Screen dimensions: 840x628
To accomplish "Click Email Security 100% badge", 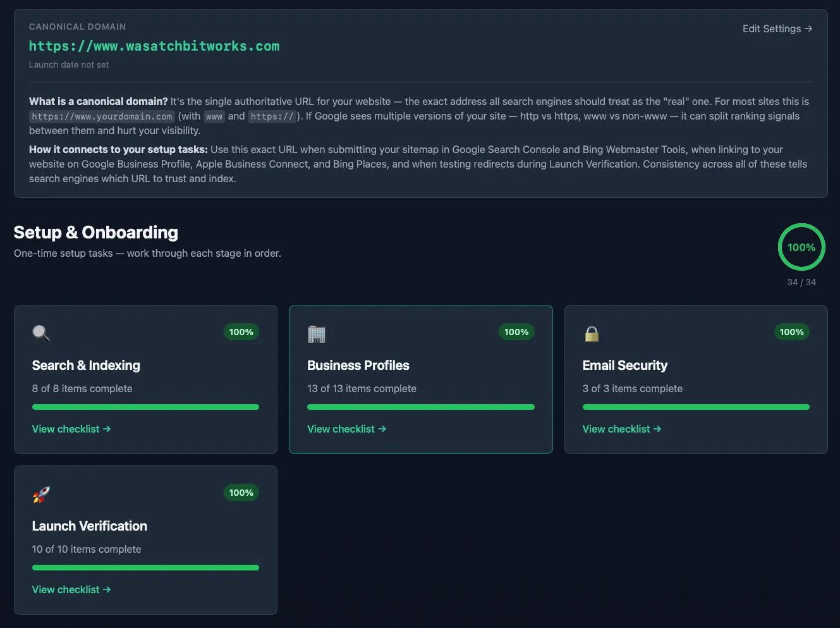I will click(x=791, y=332).
